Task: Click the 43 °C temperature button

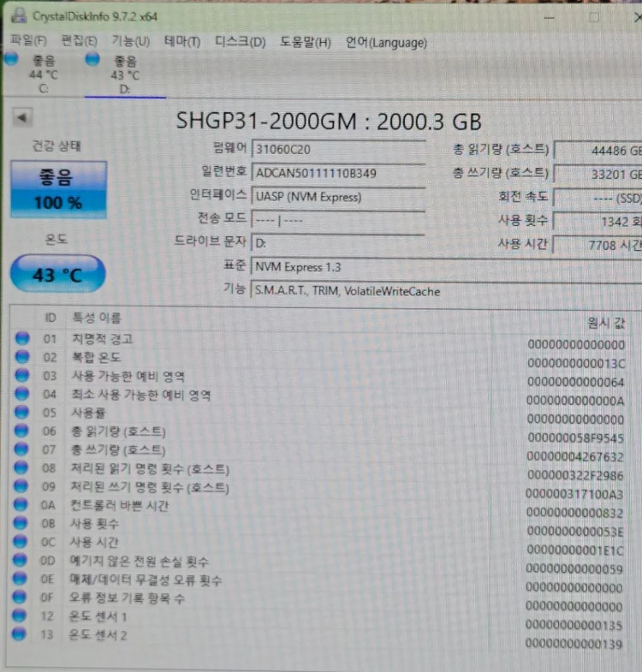Action: click(58, 274)
